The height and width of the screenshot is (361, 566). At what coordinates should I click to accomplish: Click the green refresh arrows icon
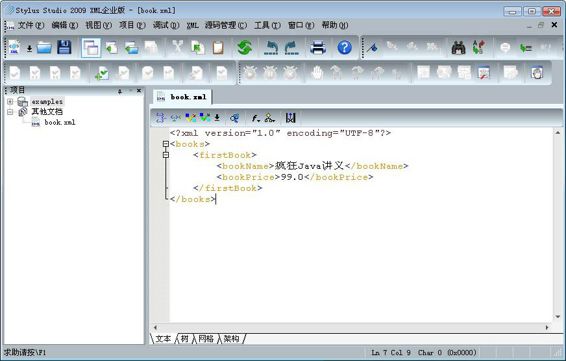point(245,47)
